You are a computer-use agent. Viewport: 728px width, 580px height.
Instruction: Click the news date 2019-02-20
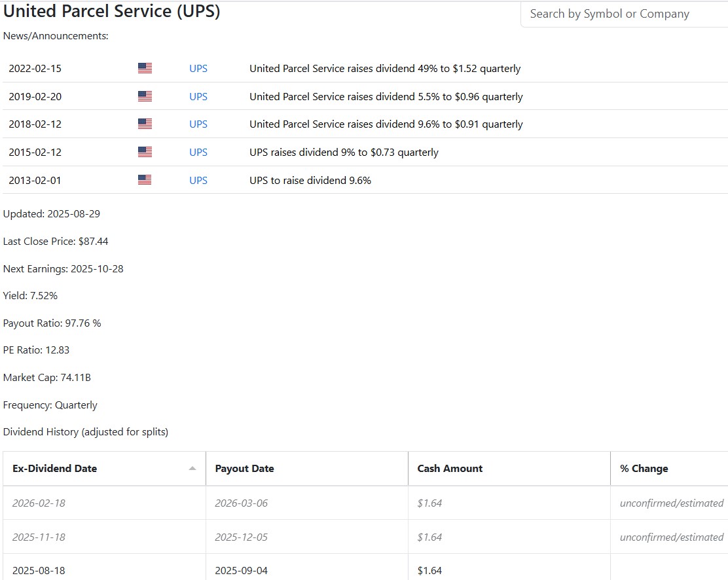click(x=35, y=97)
